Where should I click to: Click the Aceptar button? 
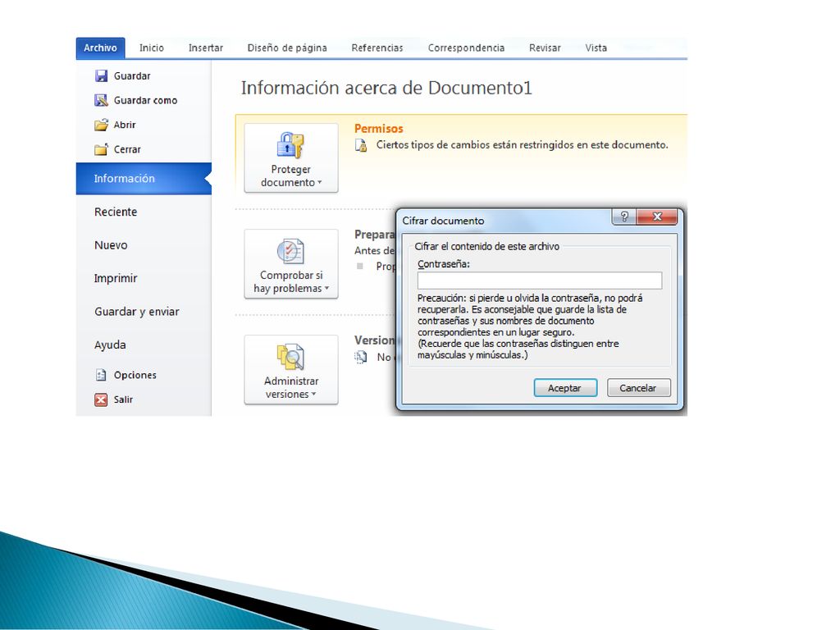[x=565, y=388]
